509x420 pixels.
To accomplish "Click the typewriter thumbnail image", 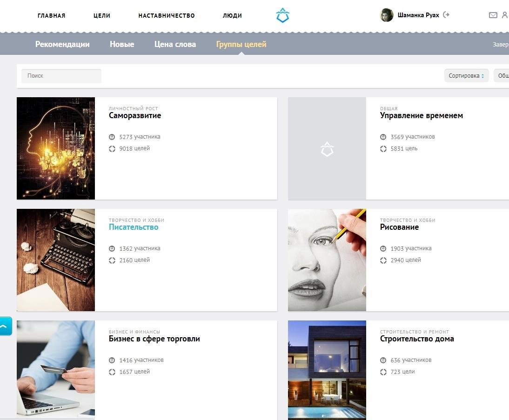I will pos(56,260).
